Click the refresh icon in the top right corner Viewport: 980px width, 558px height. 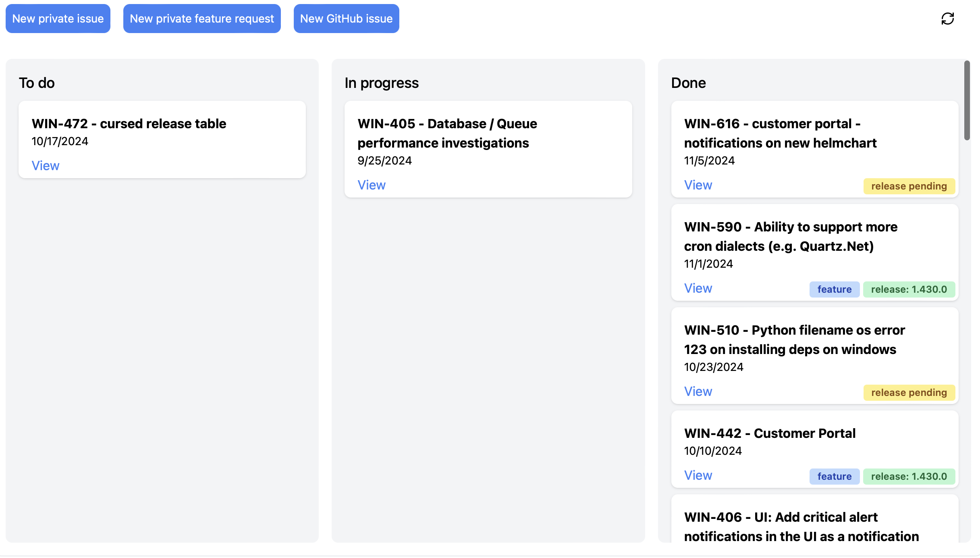pyautogui.click(x=947, y=19)
